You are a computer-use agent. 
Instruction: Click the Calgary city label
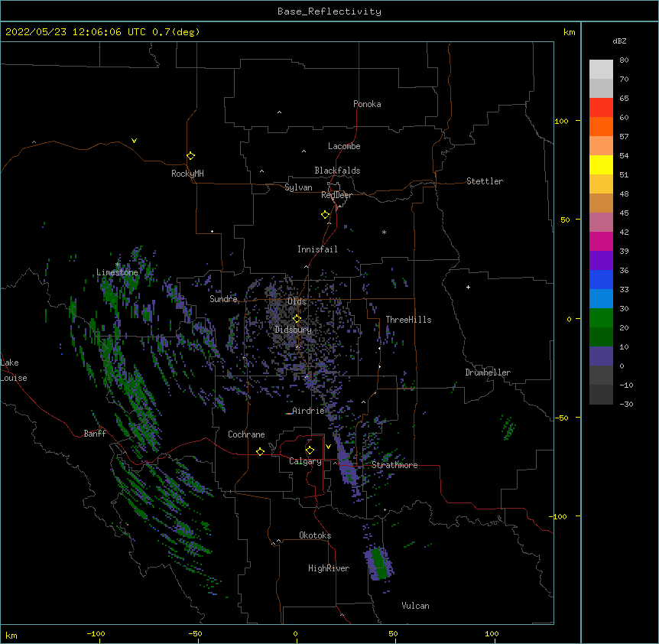[x=306, y=461]
